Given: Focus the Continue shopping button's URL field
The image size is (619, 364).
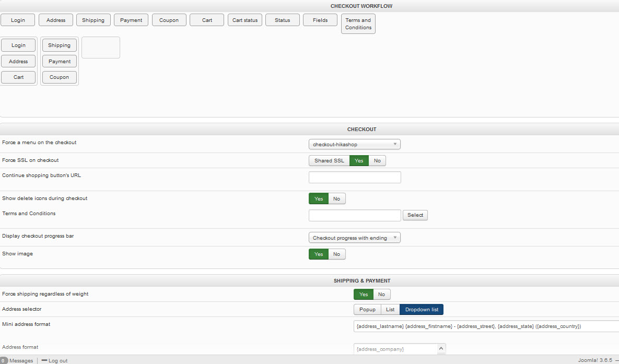Looking at the screenshot, I should [355, 177].
